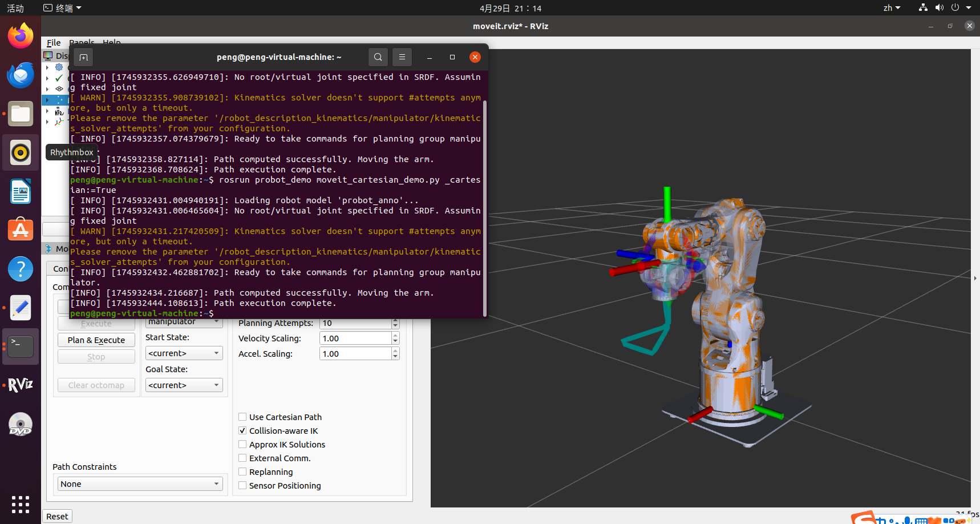Expand Path Constraints None dropdown

click(x=140, y=484)
